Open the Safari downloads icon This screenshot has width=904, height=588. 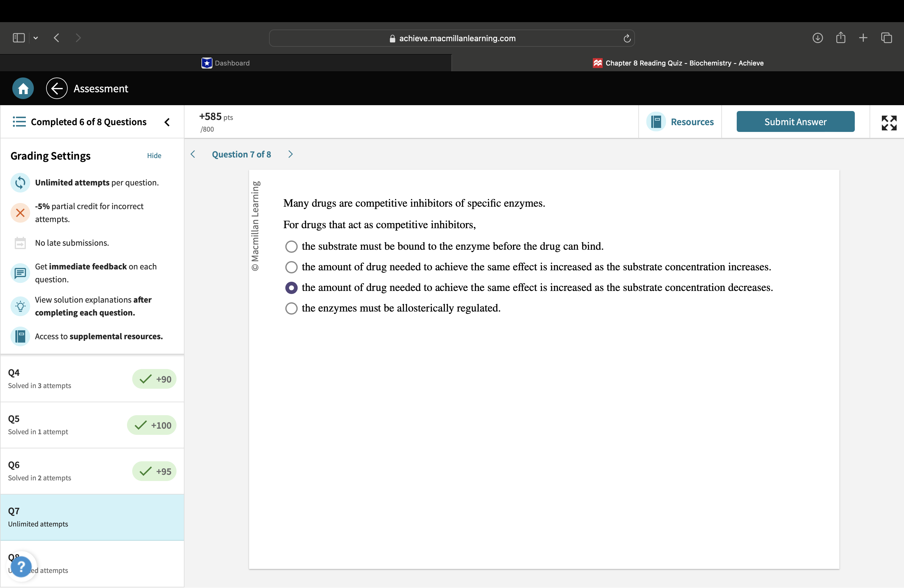coord(817,38)
